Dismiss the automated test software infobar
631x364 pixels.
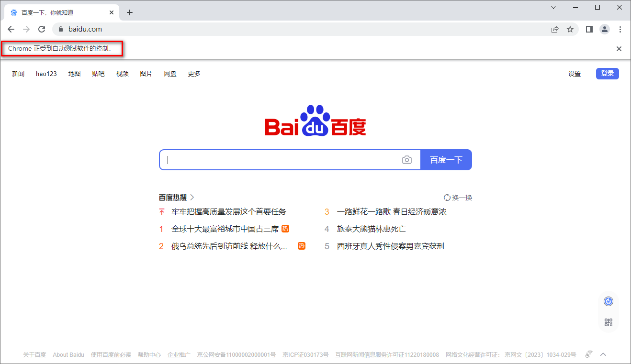point(619,49)
